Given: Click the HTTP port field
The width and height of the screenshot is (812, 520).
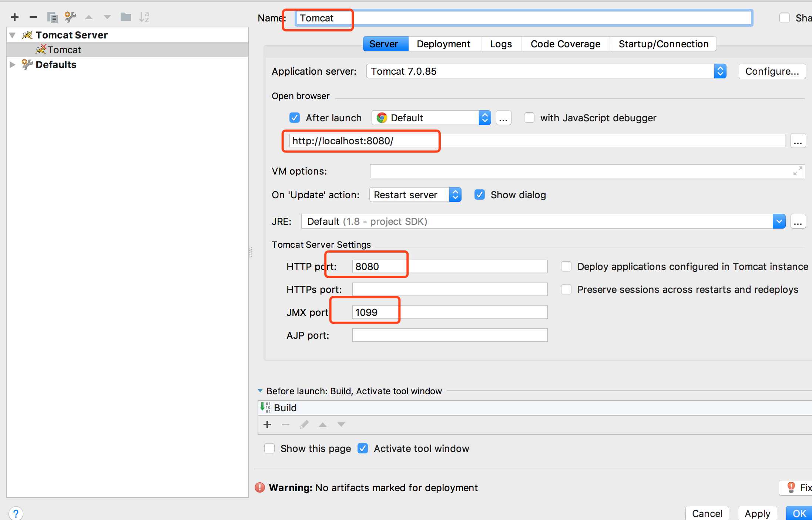Looking at the screenshot, I should tap(450, 266).
